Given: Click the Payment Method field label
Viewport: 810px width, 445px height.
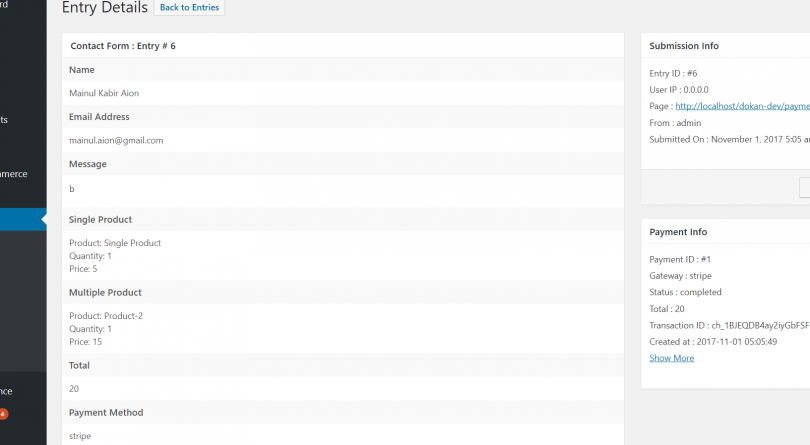Looking at the screenshot, I should tap(106, 412).
